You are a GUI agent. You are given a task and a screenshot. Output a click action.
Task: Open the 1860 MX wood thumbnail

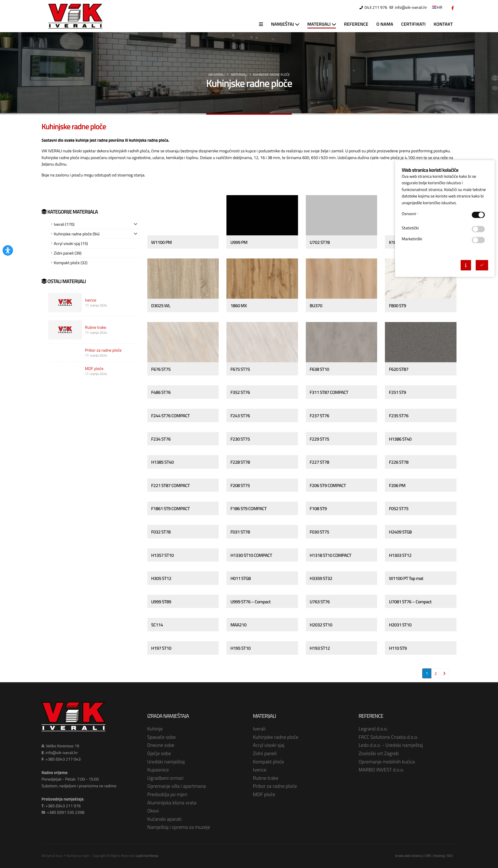(x=262, y=278)
